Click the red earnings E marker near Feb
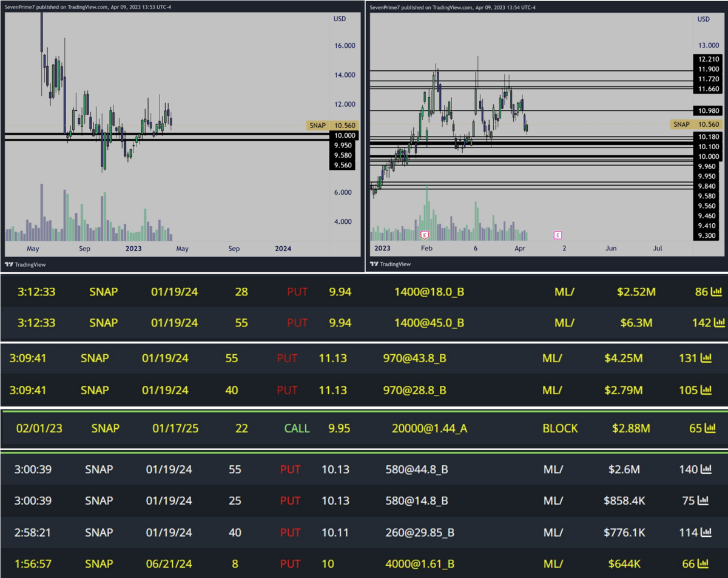 pos(425,235)
